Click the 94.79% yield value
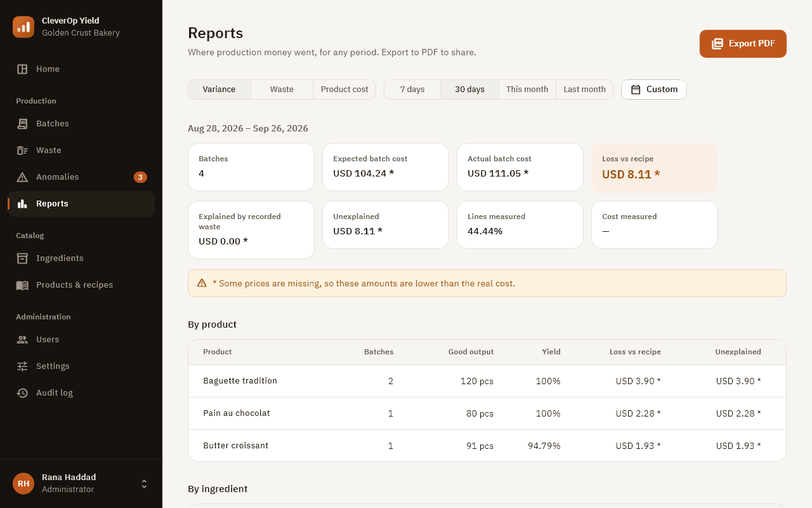This screenshot has height=508, width=812. tap(544, 446)
